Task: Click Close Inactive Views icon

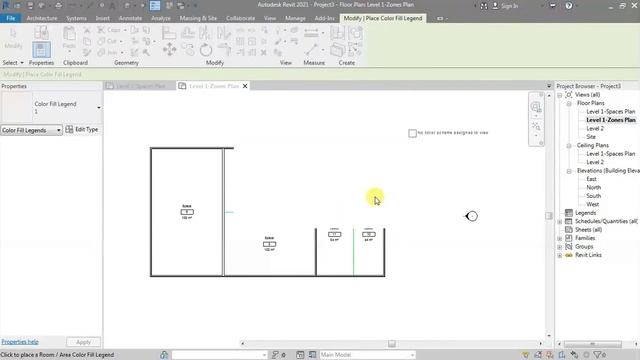Action: (169, 6)
